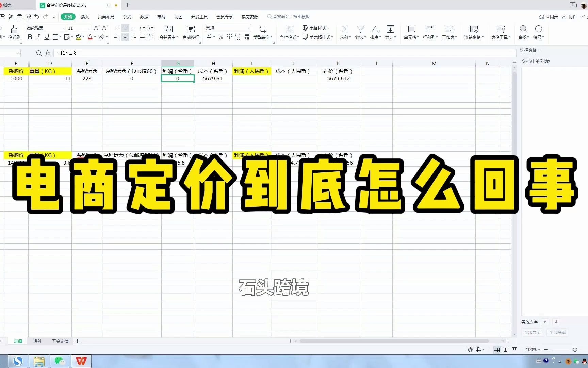The height and width of the screenshot is (368, 588).
Task: Click the Rows and Columns (行和列) icon
Action: 430,29
